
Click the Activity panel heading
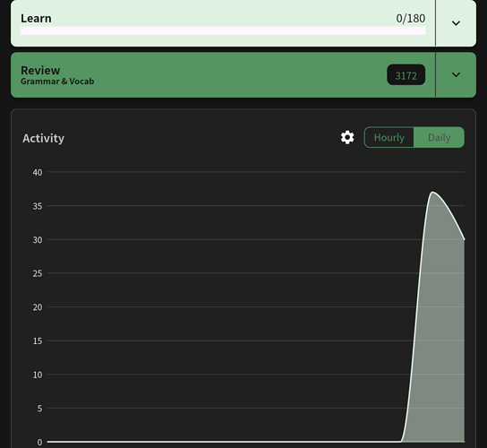(x=44, y=138)
